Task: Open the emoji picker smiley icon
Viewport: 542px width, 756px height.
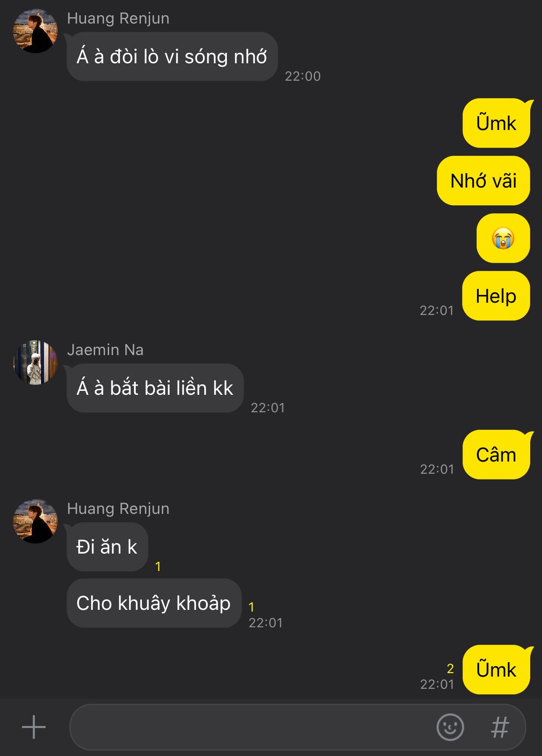Action: click(x=450, y=727)
